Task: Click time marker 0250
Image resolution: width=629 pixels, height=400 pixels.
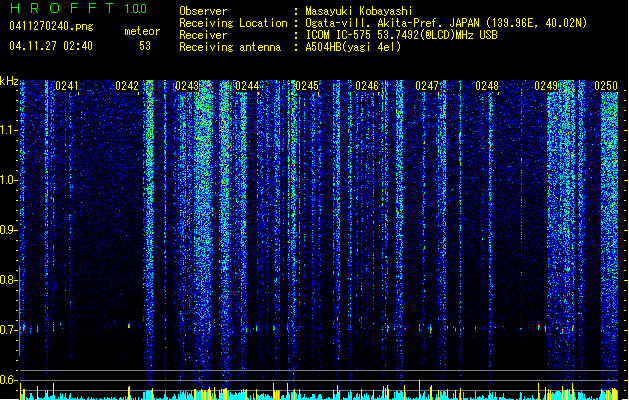Action: (606, 86)
